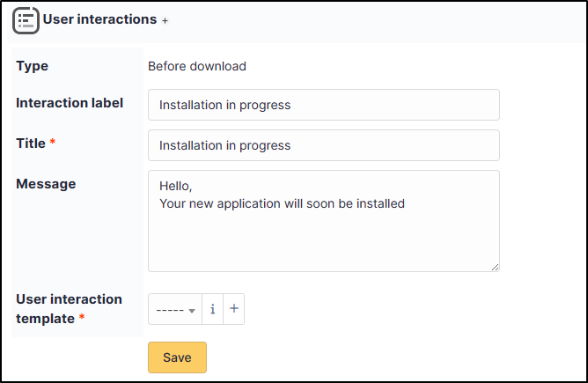This screenshot has height=383, width=588.
Task: Click the Interaction label field label
Action: tap(70, 103)
